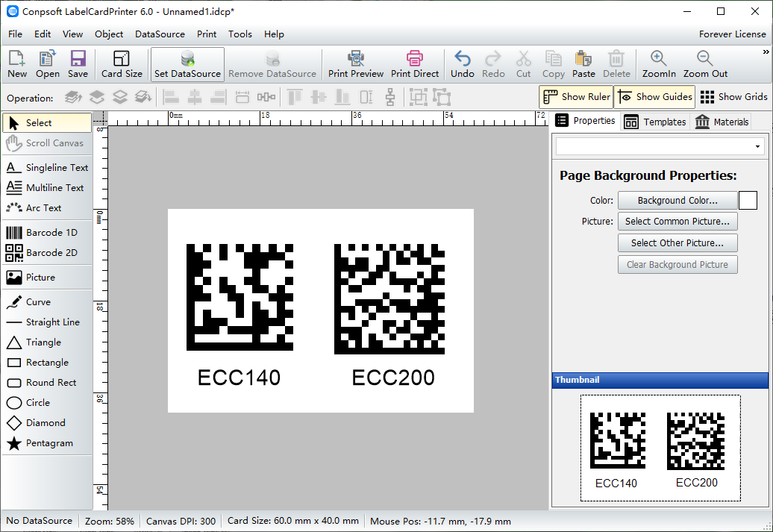773x532 pixels.
Task: Open the Object menu
Action: tap(109, 34)
